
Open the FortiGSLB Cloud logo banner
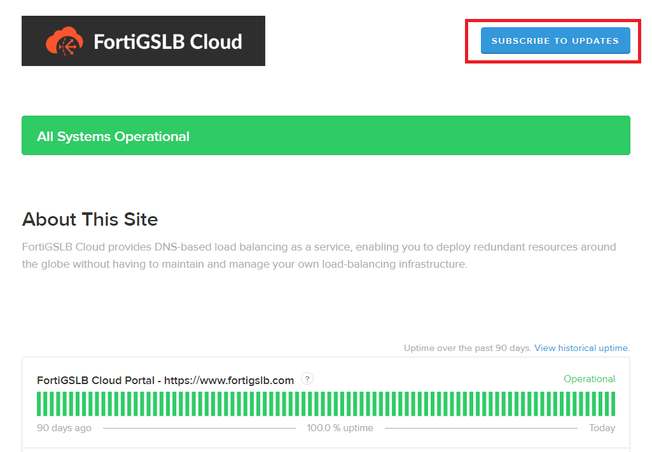coord(143,41)
